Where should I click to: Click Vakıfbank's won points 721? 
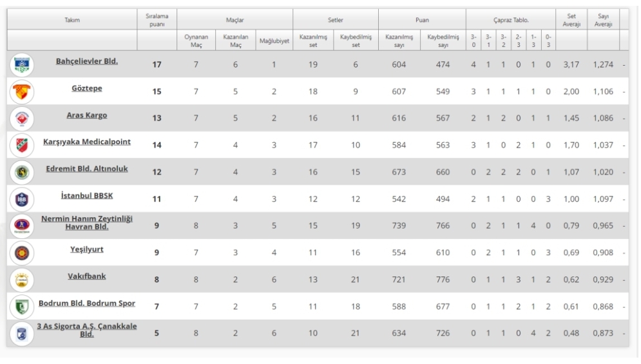coord(399,280)
